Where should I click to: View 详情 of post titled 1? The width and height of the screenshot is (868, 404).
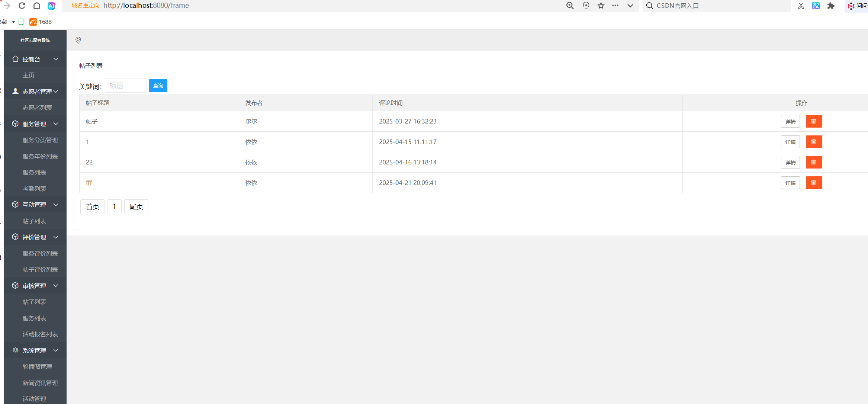pos(790,142)
